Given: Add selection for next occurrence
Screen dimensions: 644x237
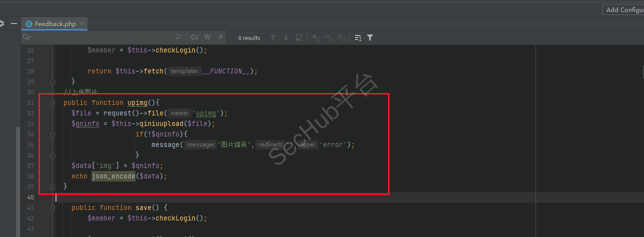Looking at the screenshot, I should point(315,37).
